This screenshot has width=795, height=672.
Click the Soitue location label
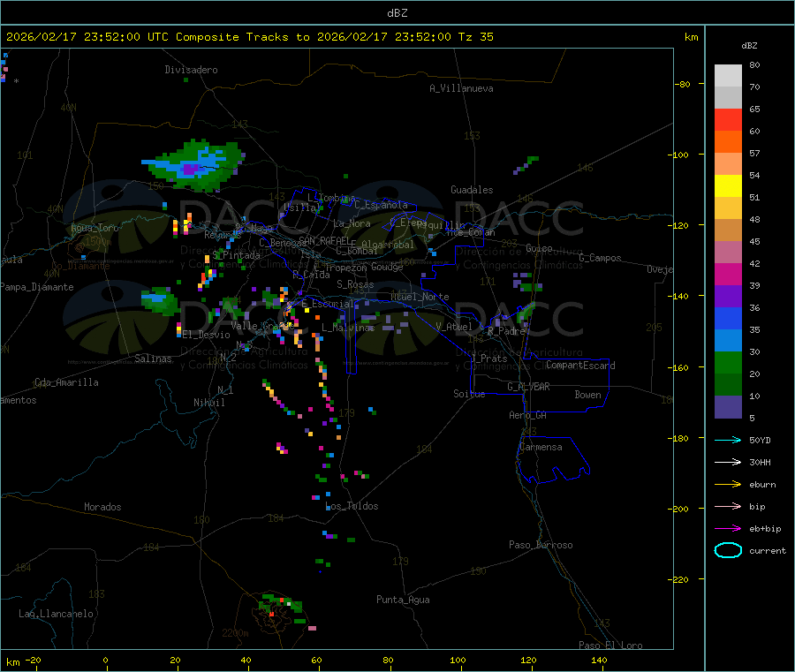(x=470, y=394)
